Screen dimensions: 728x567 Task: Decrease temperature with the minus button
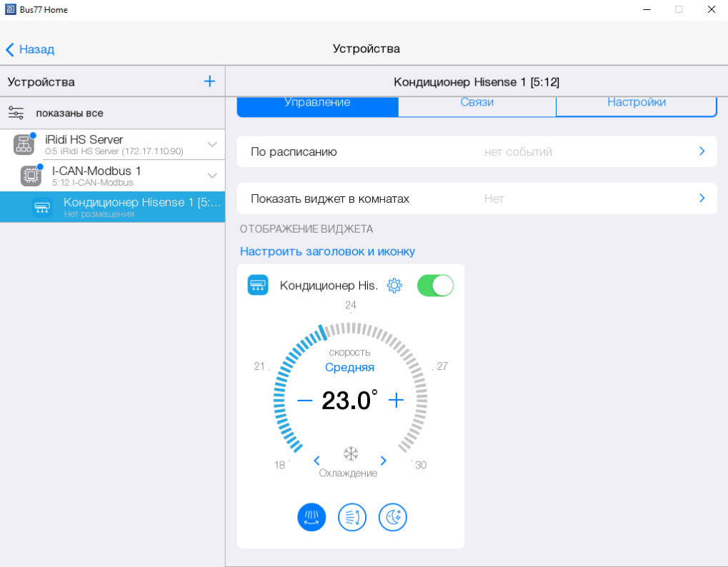coord(304,400)
